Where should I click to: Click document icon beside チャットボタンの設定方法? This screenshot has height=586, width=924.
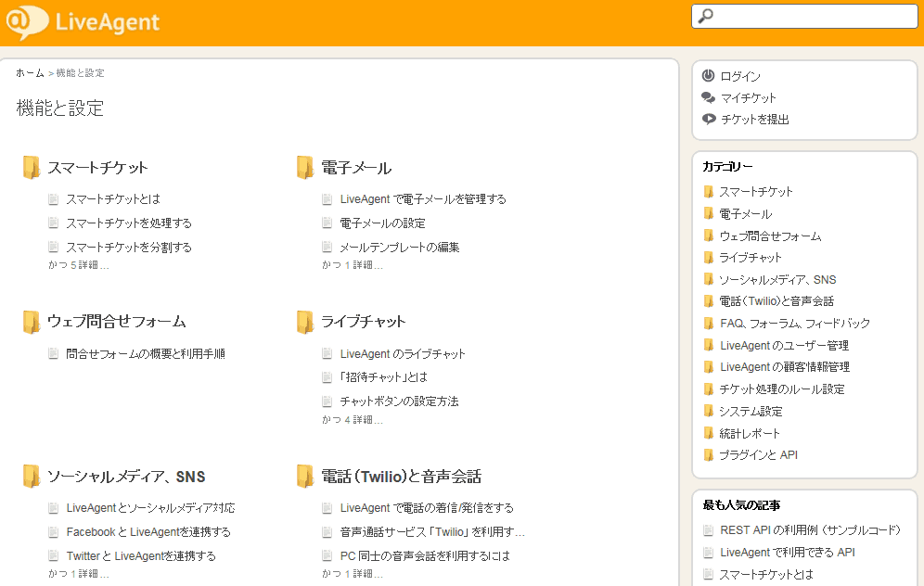327,401
